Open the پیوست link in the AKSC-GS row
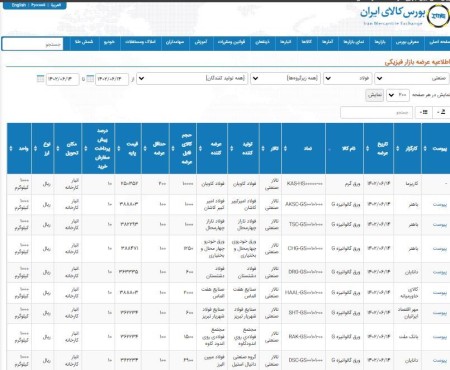The width and height of the screenshot is (450, 370). click(x=440, y=204)
